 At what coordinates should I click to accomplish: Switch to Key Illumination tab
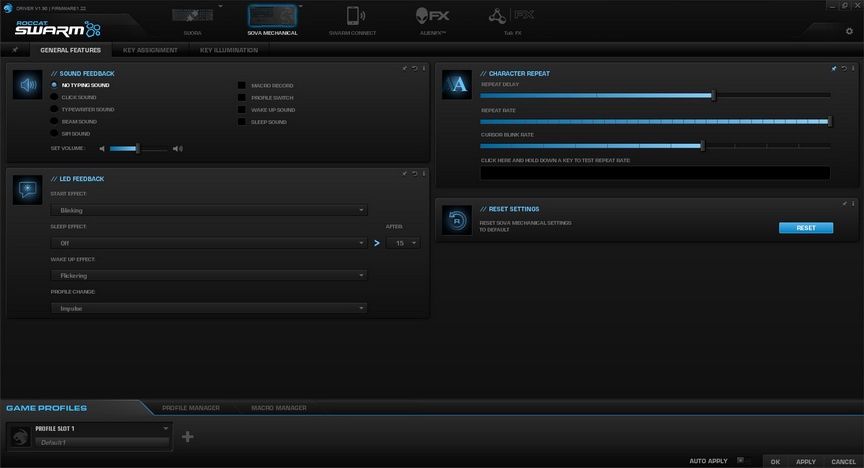(229, 50)
